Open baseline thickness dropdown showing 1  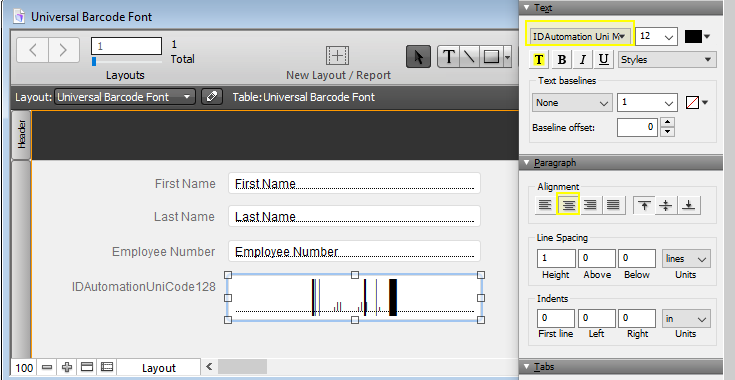tap(647, 103)
